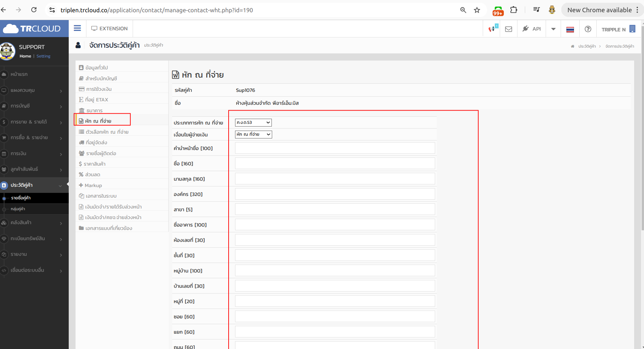Open สำหรับนักบัญชี contact section
The height and width of the screenshot is (349, 644).
click(x=122, y=78)
